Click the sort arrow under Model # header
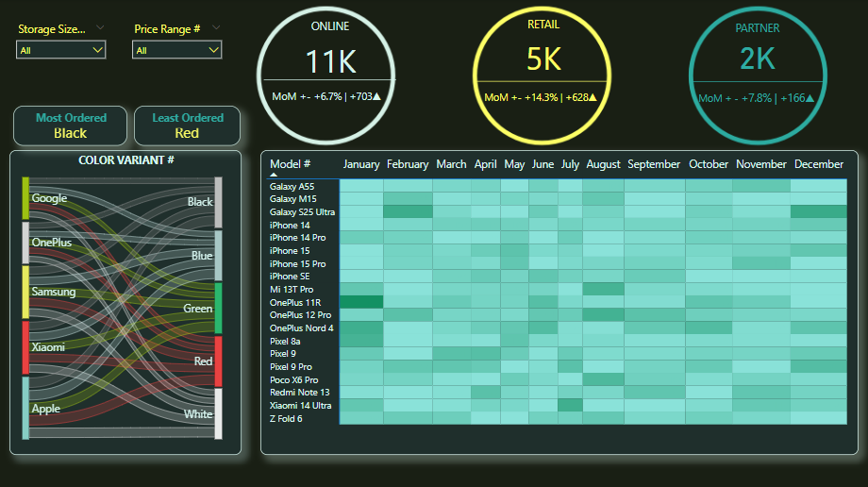This screenshot has height=487, width=868. pyautogui.click(x=274, y=175)
